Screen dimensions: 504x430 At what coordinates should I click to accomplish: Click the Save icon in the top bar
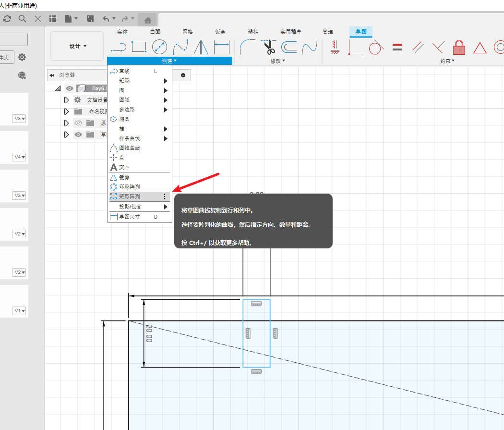(x=90, y=19)
